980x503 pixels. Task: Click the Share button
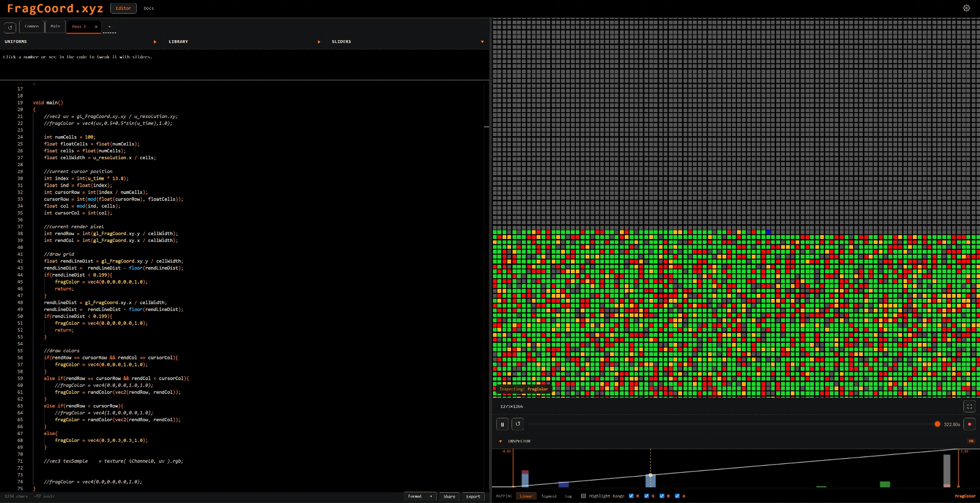click(x=449, y=497)
